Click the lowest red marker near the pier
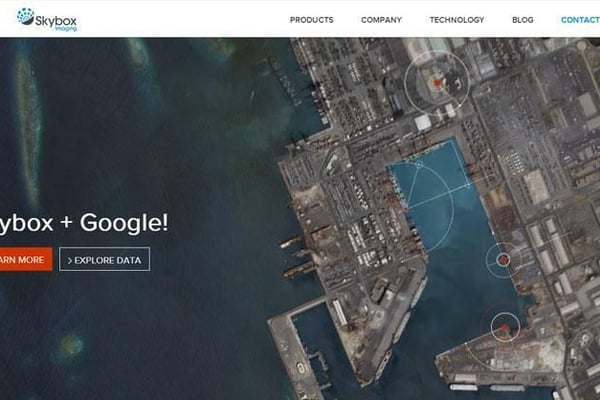600x400 pixels. click(x=506, y=327)
